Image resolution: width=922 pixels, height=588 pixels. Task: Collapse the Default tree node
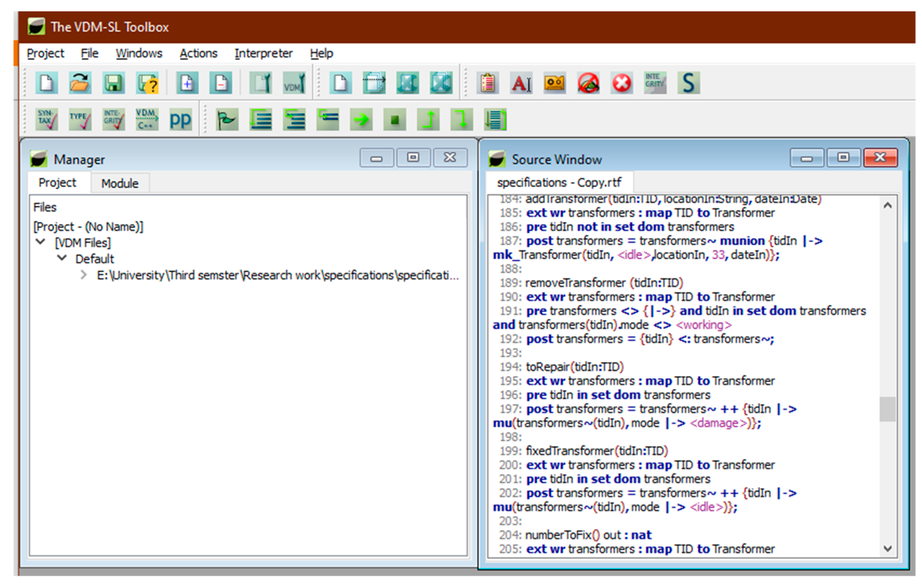[x=62, y=258]
